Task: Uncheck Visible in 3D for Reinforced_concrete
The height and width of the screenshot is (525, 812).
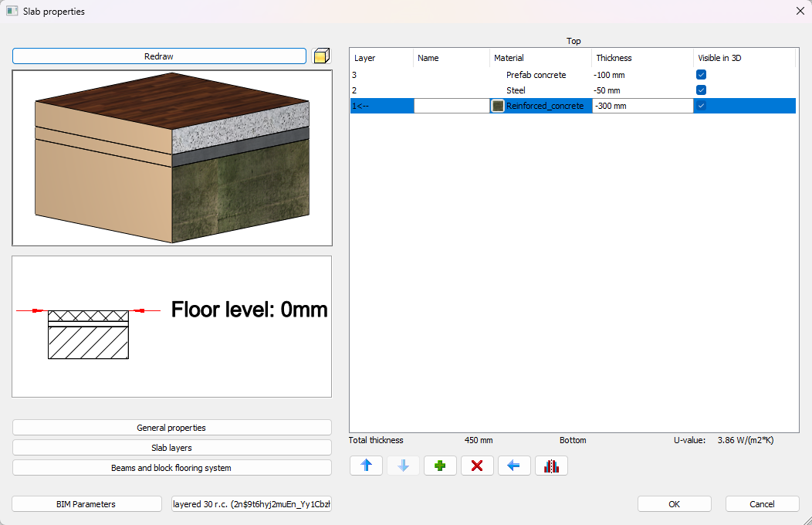Action: click(701, 105)
